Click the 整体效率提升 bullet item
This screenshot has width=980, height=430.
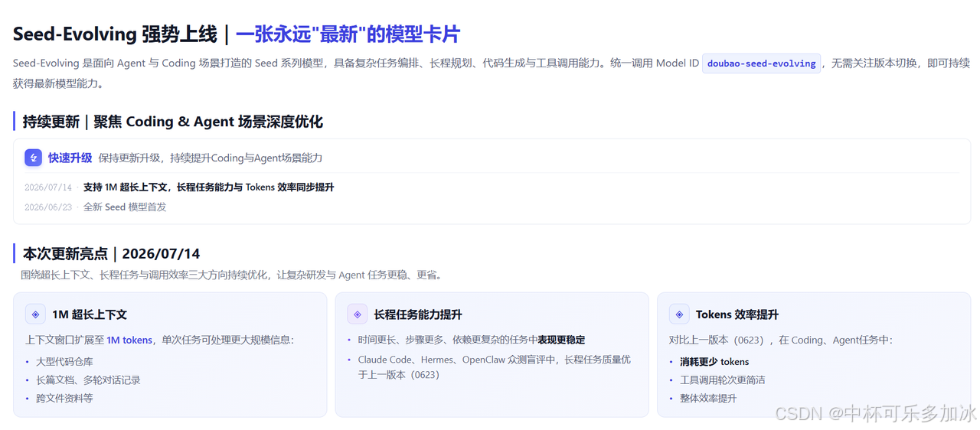[x=708, y=398]
